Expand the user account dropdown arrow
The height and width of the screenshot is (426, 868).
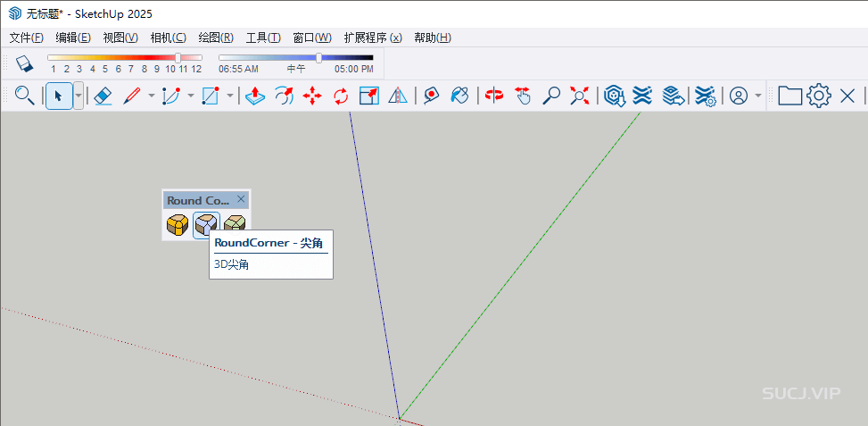tap(758, 96)
